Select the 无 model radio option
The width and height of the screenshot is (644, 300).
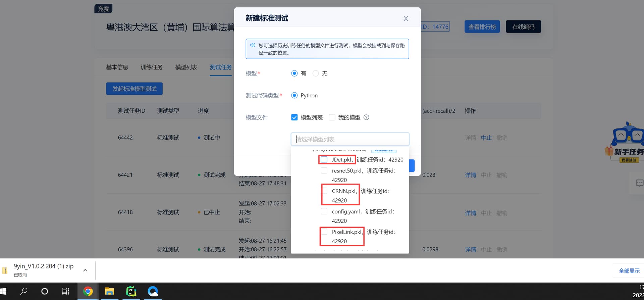tap(316, 73)
